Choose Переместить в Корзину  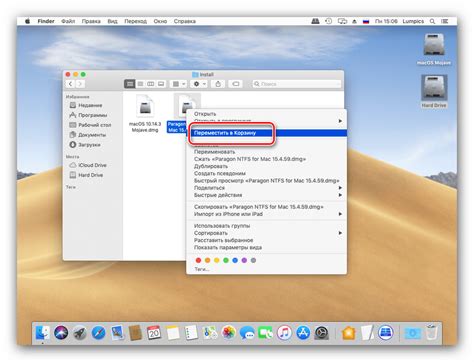[266, 133]
